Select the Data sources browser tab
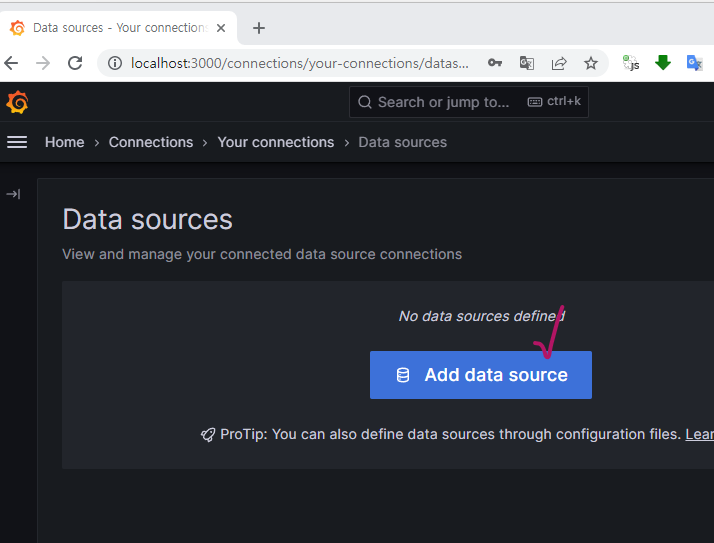 pos(115,28)
